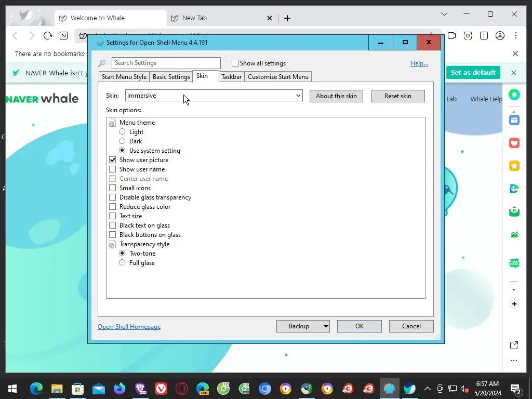Open the Open-Shell Homepage link
The height and width of the screenshot is (399, 532).
(x=129, y=327)
